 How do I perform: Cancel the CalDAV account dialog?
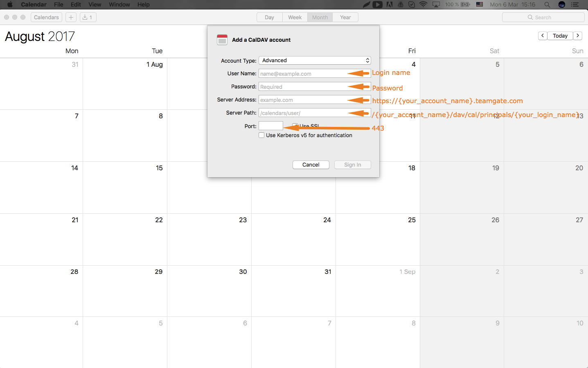(x=311, y=165)
